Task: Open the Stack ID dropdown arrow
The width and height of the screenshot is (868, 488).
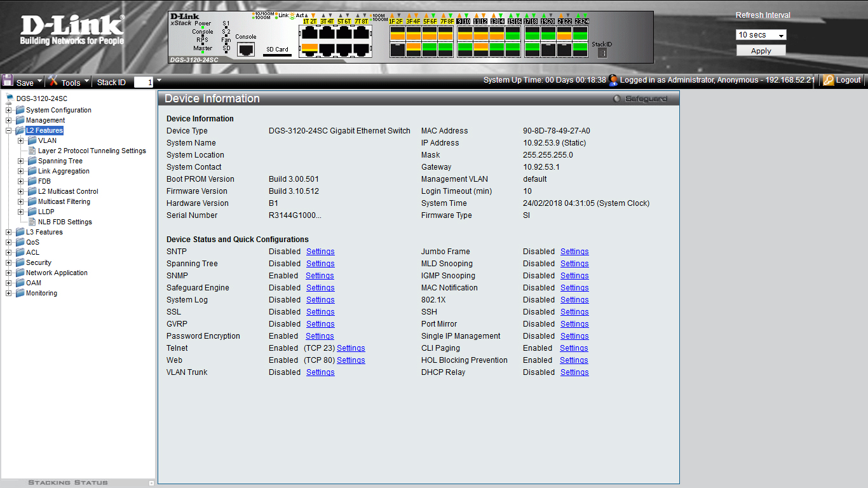Action: (159, 81)
